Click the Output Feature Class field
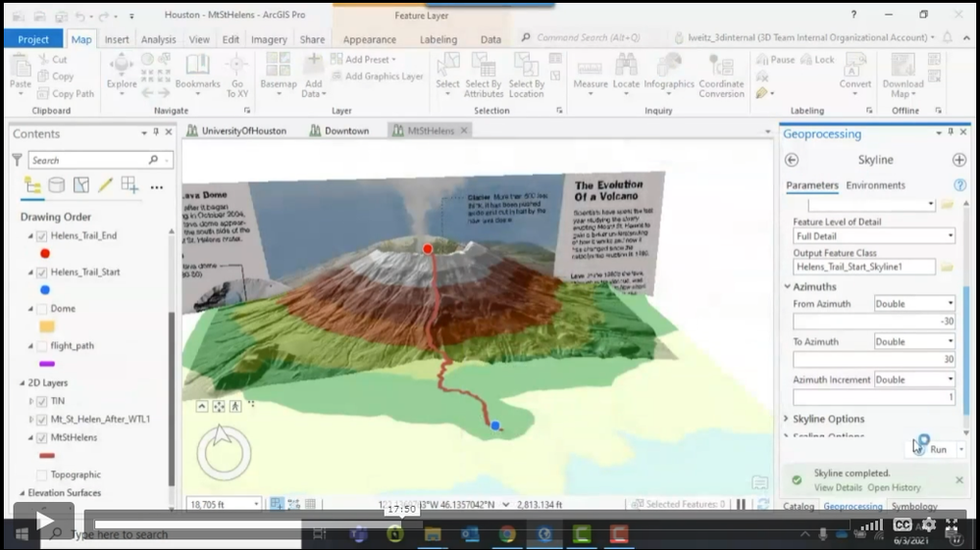Image resolution: width=980 pixels, height=550 pixels. tap(863, 267)
